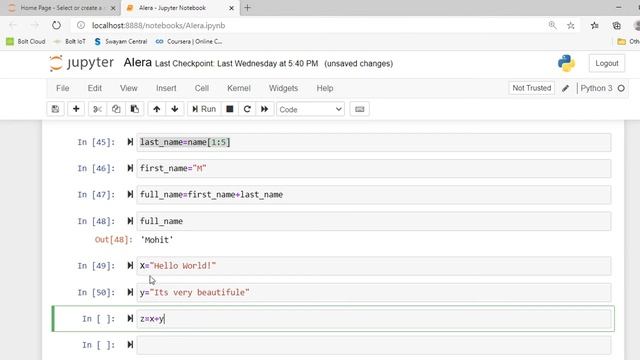Image resolution: width=640 pixels, height=360 pixels.
Task: Run cell 46 using its run icon
Action: (130, 168)
